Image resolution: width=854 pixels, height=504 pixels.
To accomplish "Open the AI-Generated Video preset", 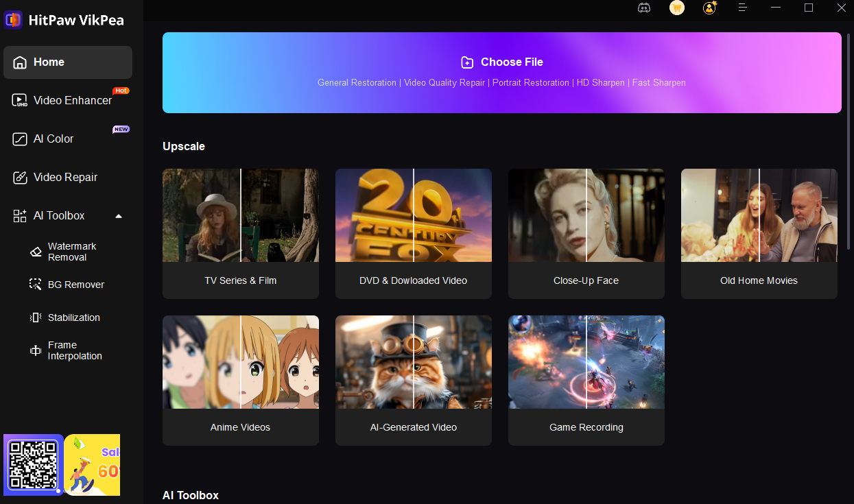I will tap(414, 381).
